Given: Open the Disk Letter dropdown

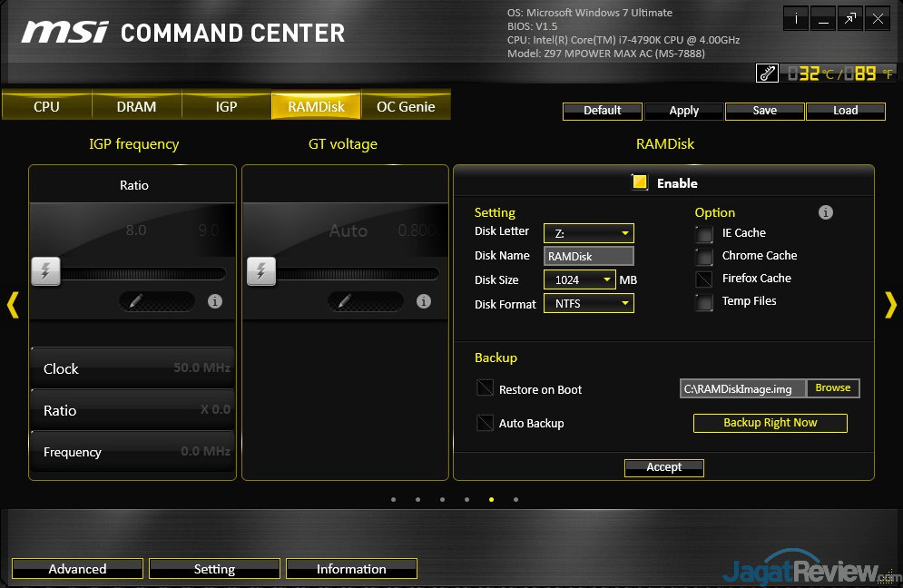Looking at the screenshot, I should coord(588,233).
